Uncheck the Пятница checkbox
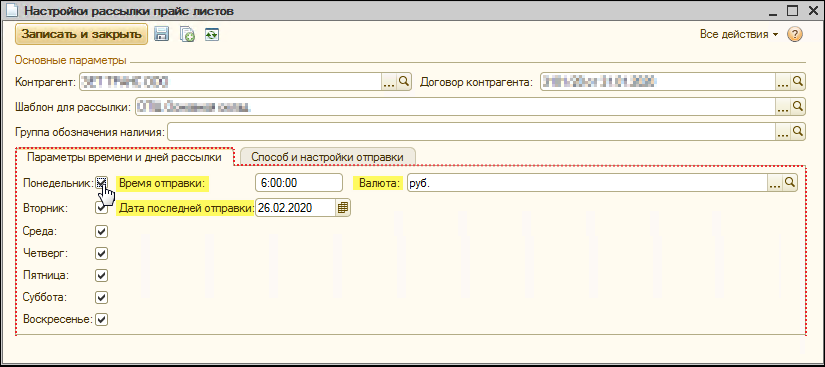 tap(102, 275)
